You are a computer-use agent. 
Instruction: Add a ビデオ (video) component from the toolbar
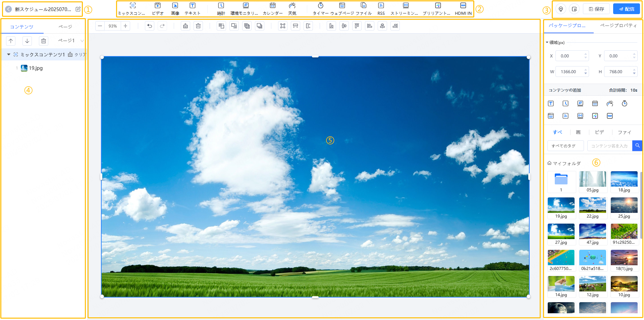coord(157,9)
